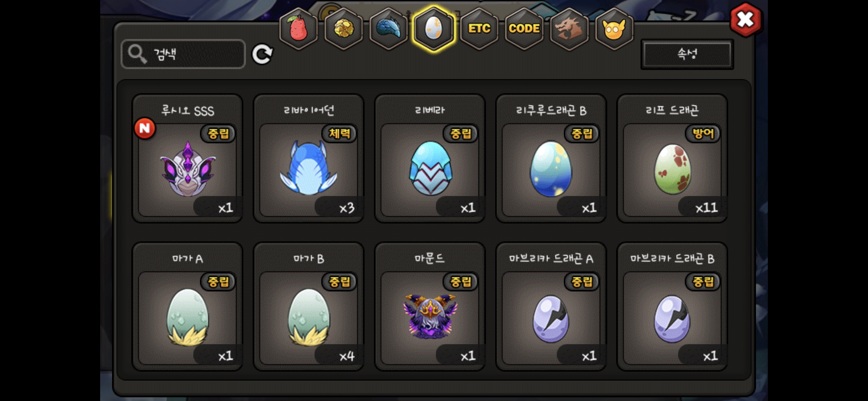Click the 검색 search field
The width and height of the screenshot is (868, 401).
(183, 54)
